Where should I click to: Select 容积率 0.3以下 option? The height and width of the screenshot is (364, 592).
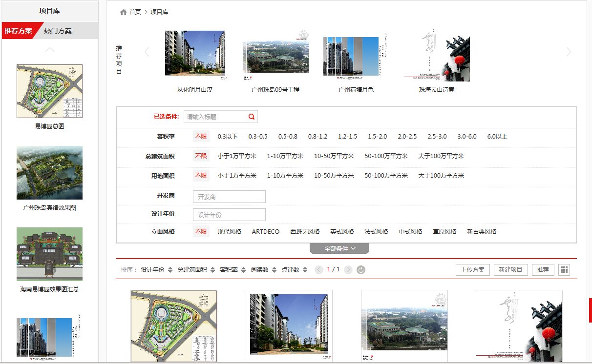[x=228, y=137]
